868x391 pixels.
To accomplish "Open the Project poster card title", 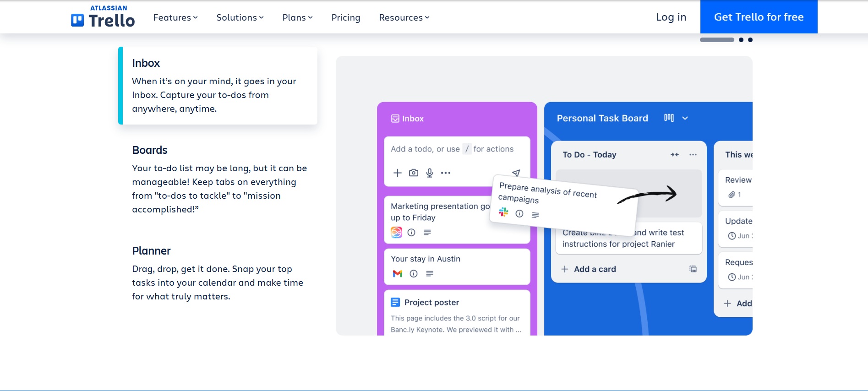I will (431, 302).
